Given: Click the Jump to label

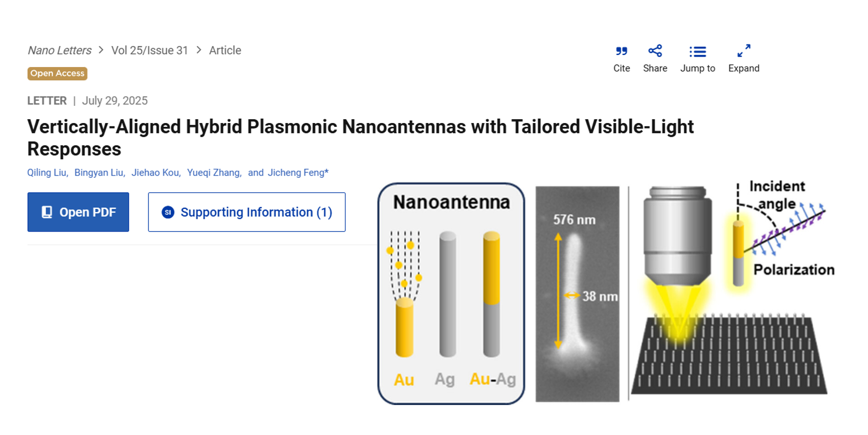Looking at the screenshot, I should coord(697,68).
